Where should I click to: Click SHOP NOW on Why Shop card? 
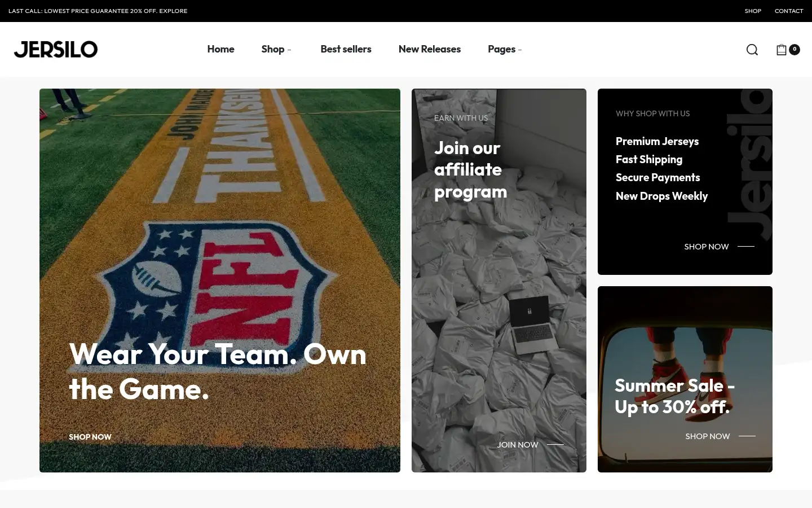pos(719,247)
